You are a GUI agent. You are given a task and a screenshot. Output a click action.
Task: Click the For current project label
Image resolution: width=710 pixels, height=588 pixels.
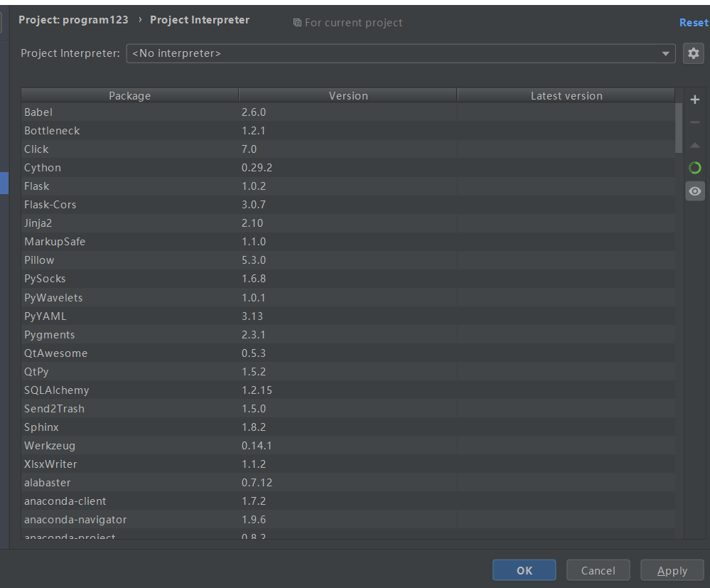(353, 23)
